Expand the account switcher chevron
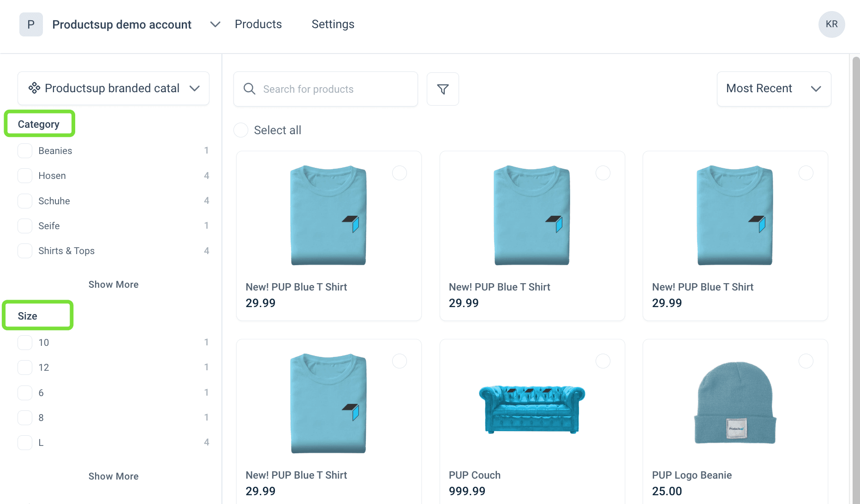This screenshot has height=504, width=860. click(215, 24)
